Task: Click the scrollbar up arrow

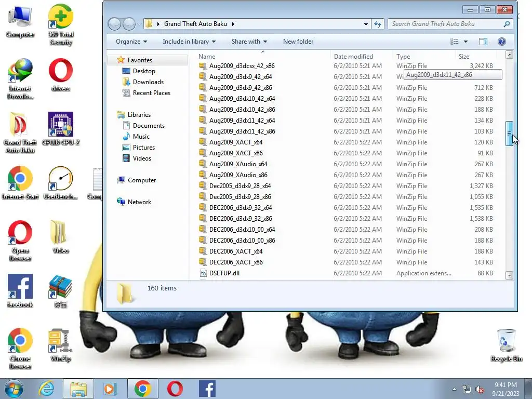Action: click(509, 54)
